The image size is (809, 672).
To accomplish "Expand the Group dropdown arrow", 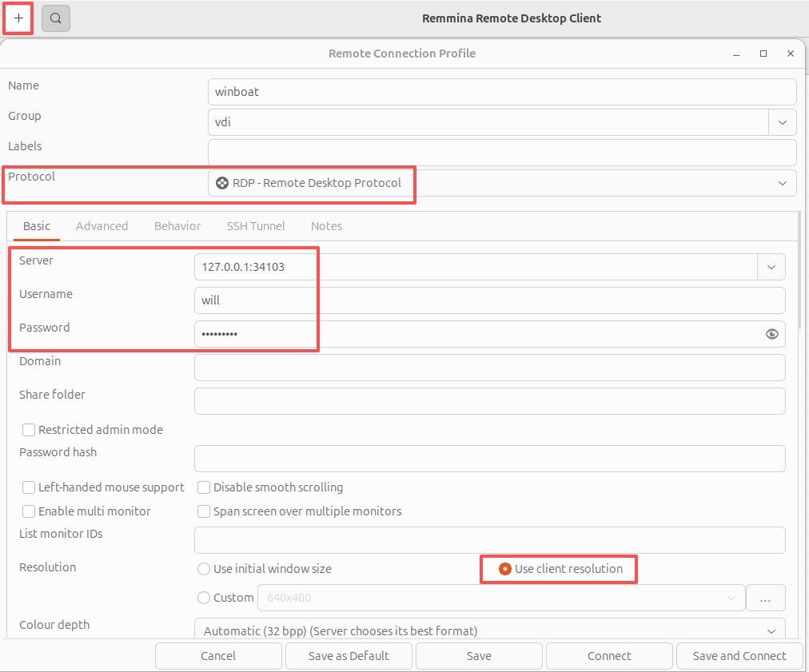I will [782, 122].
